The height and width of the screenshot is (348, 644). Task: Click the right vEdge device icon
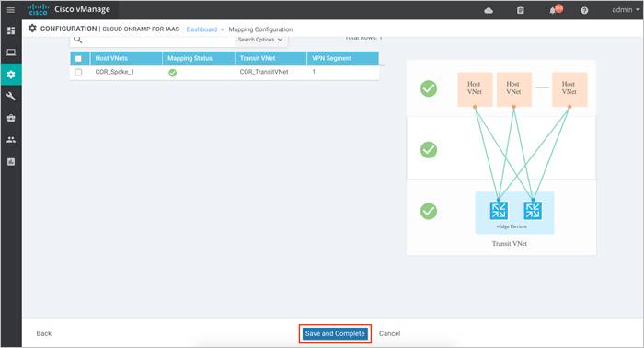[533, 210]
